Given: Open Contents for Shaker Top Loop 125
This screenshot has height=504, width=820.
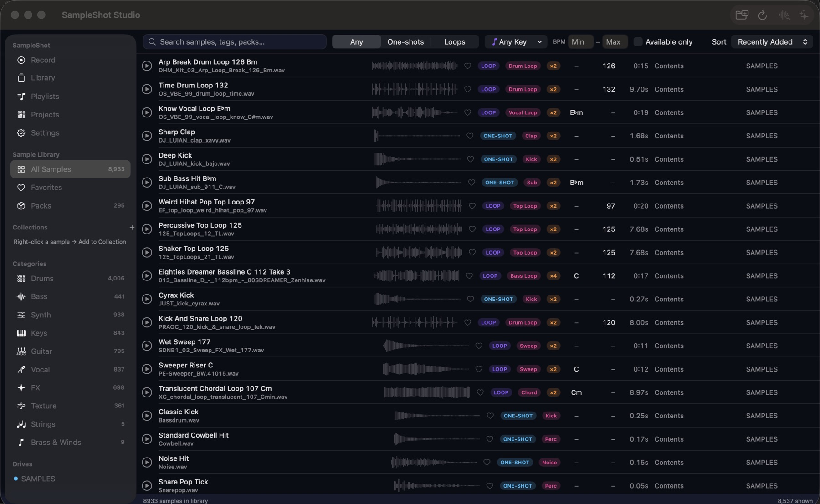Looking at the screenshot, I should pos(669,253).
